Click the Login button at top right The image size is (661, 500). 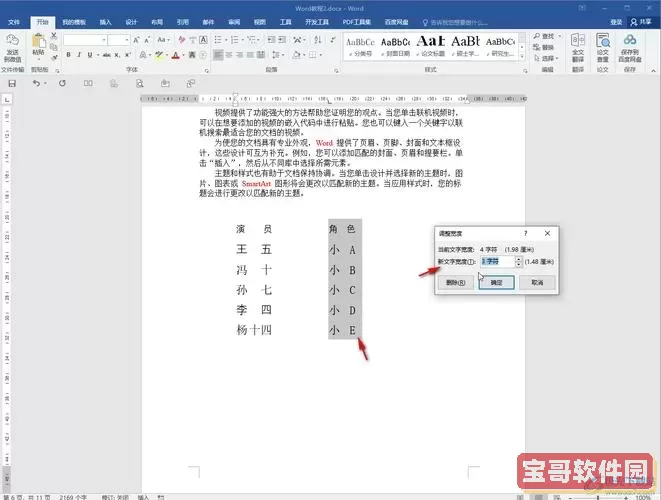[x=616, y=22]
